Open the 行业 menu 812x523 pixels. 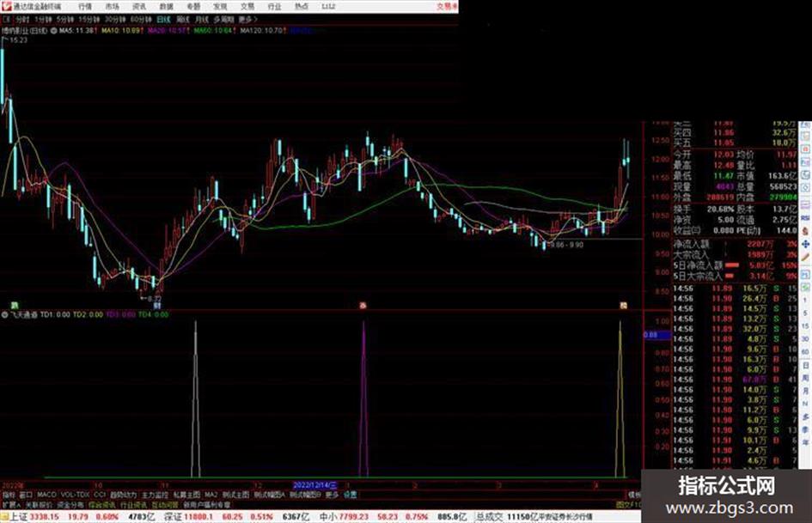274,6
